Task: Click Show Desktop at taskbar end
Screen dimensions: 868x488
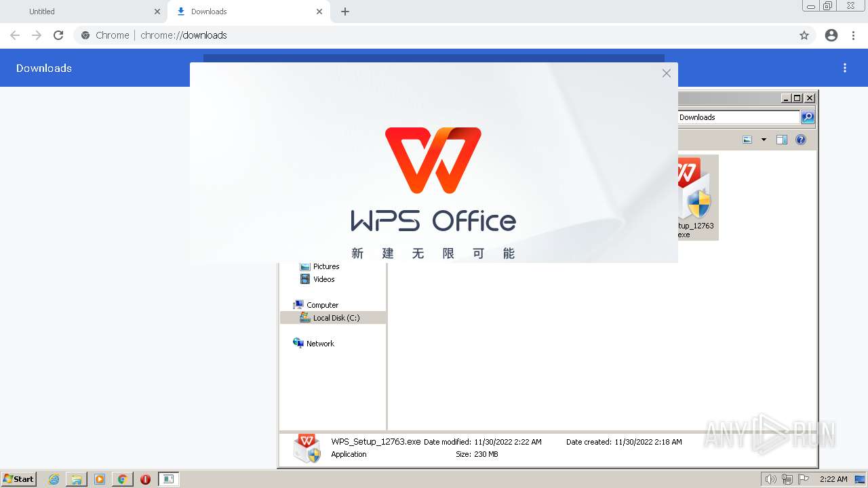Action: point(861,479)
